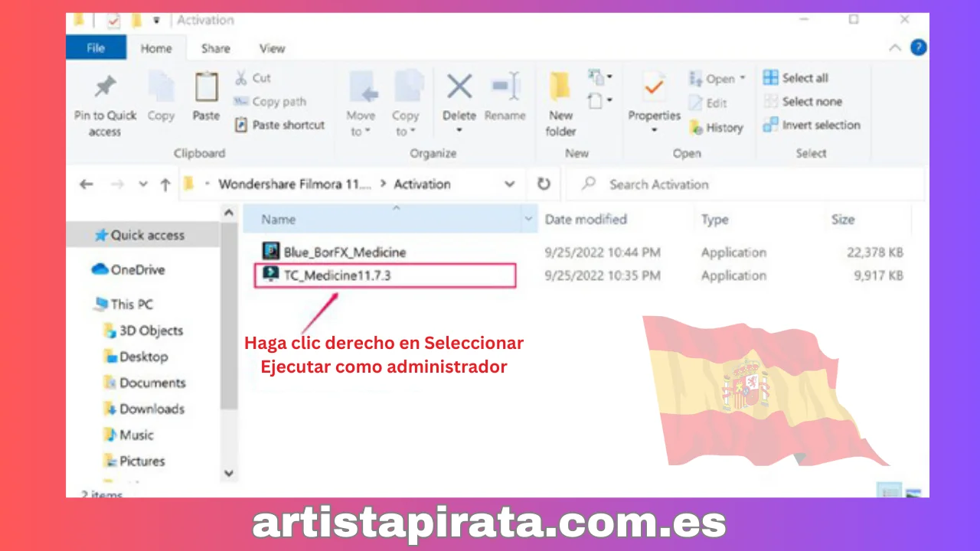Open the quick access toolbar dropdown arrow
This screenshot has height=551, width=980.
tap(157, 20)
